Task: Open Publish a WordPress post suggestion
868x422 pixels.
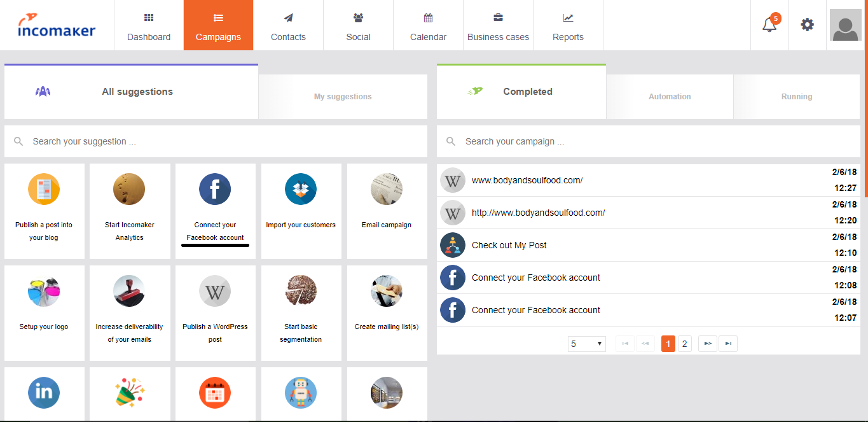Action: click(x=215, y=313)
